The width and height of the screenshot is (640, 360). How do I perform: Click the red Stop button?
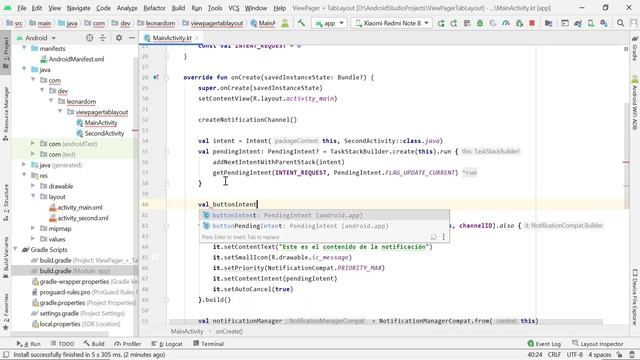pyautogui.click(x=532, y=23)
